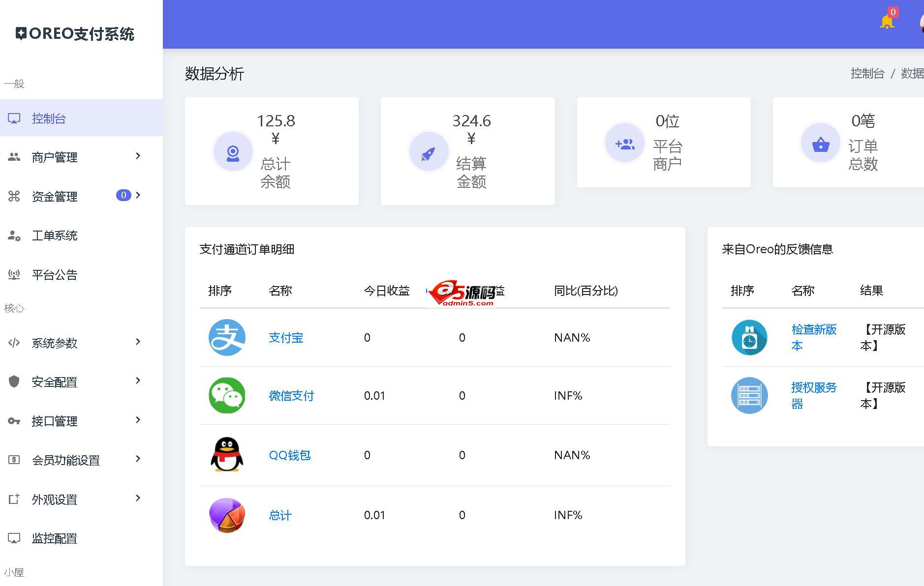Click the 同比(百分比) column header
This screenshot has height=586, width=924.
(585, 291)
